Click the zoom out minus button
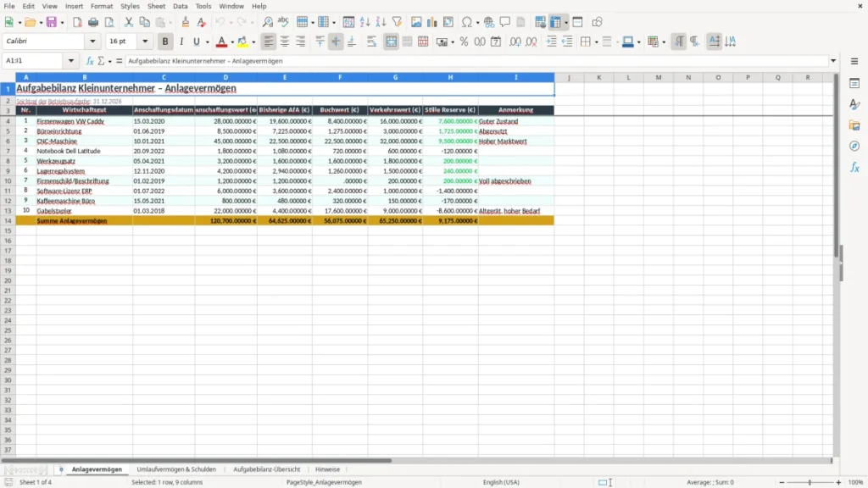 click(x=782, y=482)
